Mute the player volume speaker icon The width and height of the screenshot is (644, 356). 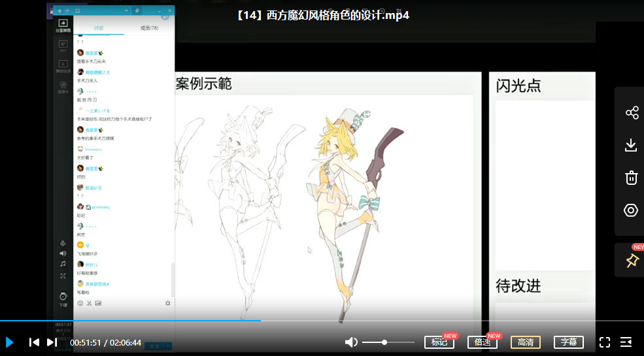click(x=351, y=342)
